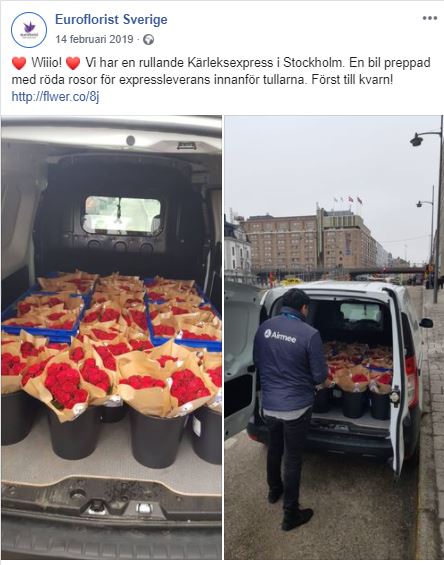Viewport: 444px width, 565px height.
Task: Open right photo of van on street
Action: click(333, 337)
